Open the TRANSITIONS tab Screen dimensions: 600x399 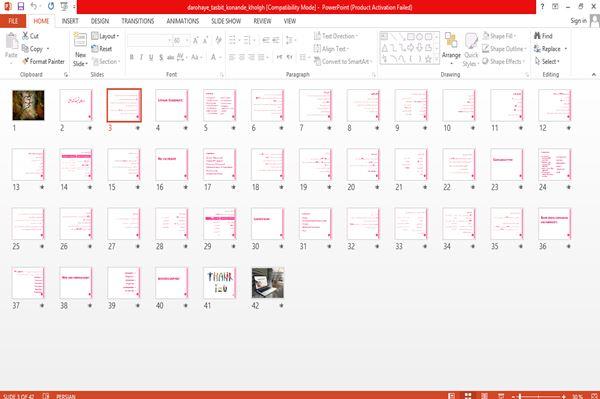pyautogui.click(x=138, y=21)
